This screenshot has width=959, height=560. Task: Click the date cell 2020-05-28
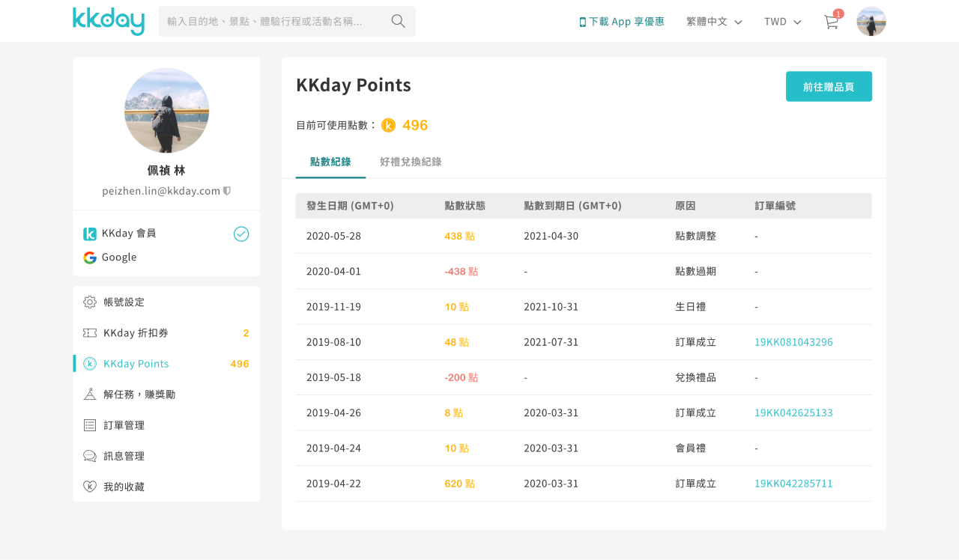coord(333,236)
